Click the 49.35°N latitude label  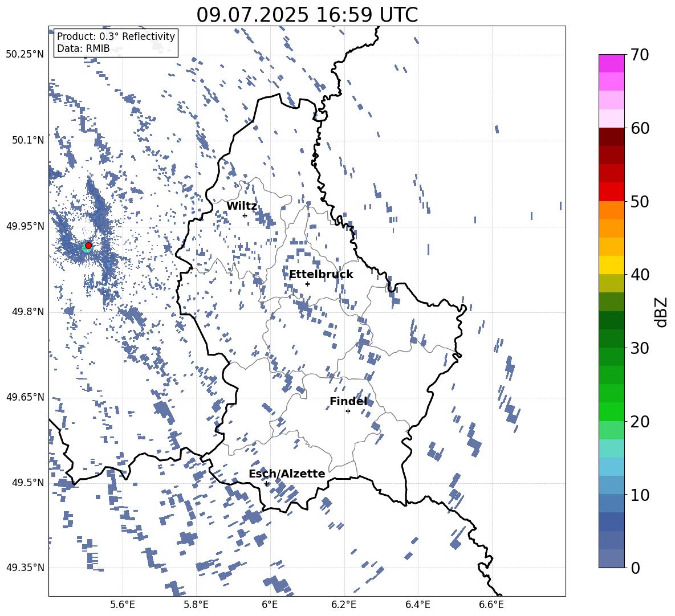(x=25, y=568)
